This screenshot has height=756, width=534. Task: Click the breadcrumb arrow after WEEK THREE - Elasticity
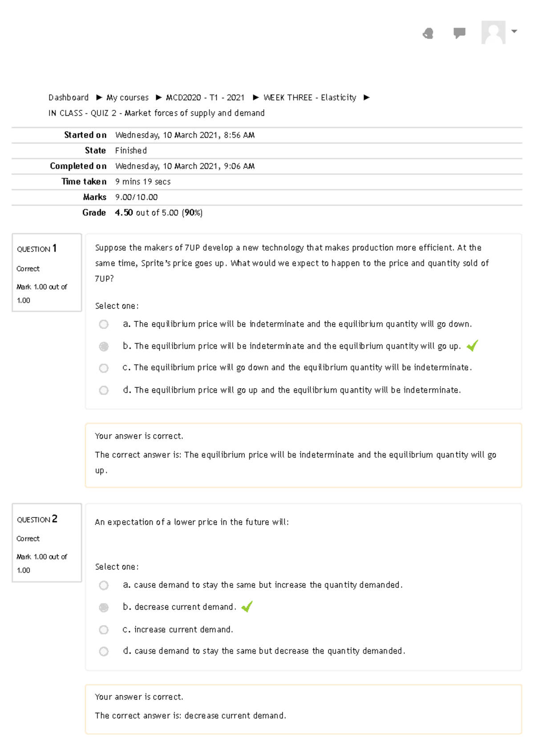366,97
